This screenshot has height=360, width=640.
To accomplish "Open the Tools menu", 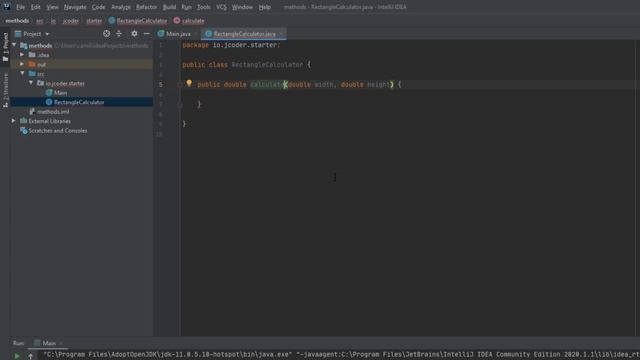I will (x=204, y=7).
